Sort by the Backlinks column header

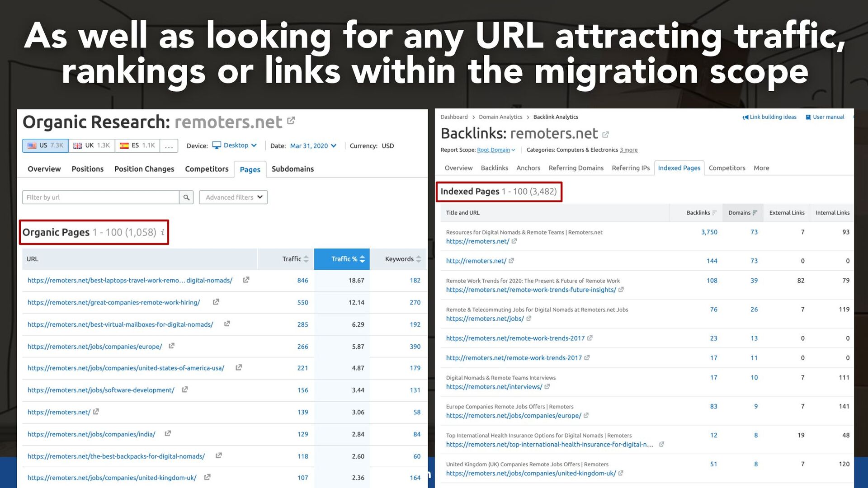pos(701,213)
